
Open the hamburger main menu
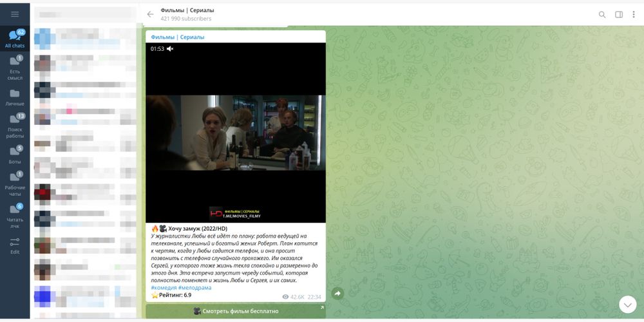(x=15, y=14)
